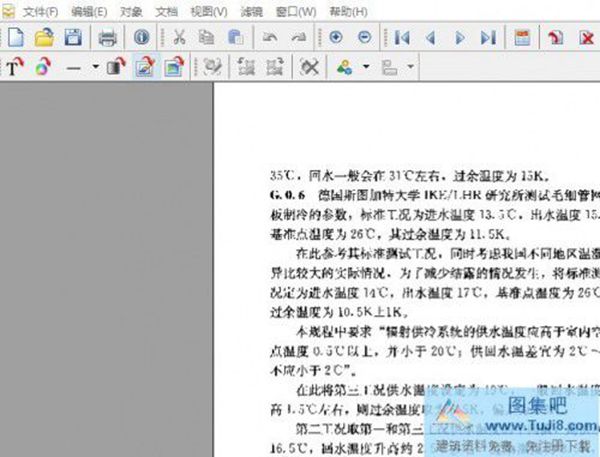This screenshot has width=600, height=457.
Task: Zoom in with the plus magnifier icon
Action: (x=336, y=37)
